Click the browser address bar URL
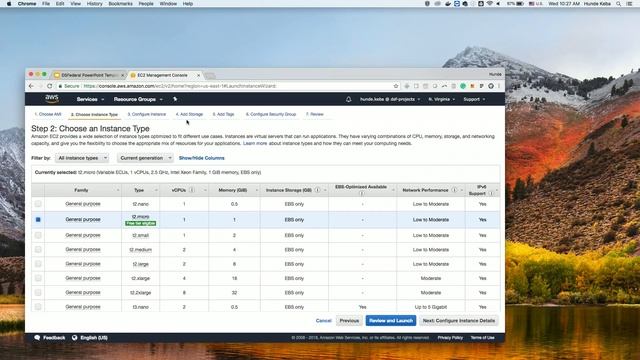 180,86
